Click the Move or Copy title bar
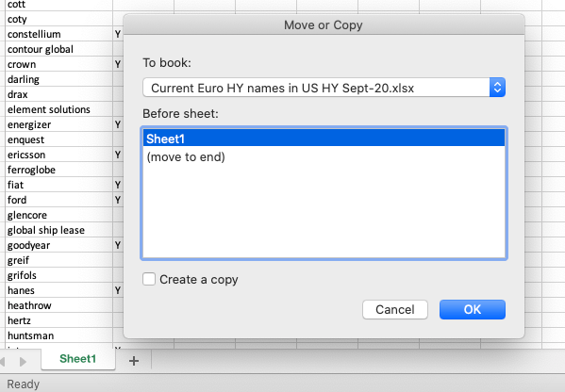The image size is (565, 392). [x=324, y=24]
